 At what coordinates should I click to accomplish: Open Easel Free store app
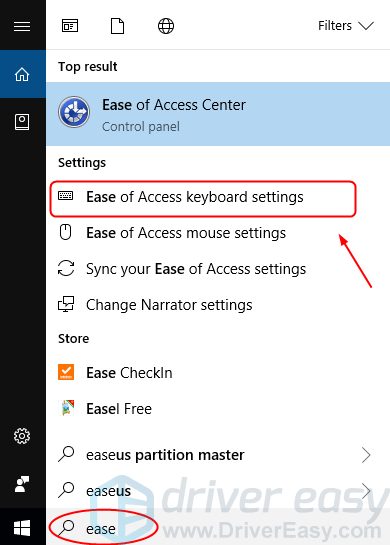218,409
